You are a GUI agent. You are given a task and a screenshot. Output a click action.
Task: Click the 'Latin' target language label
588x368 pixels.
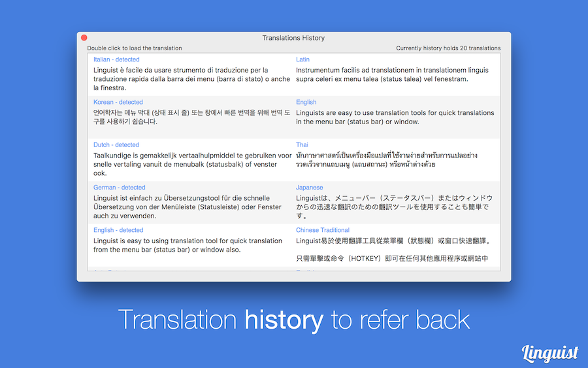(302, 59)
